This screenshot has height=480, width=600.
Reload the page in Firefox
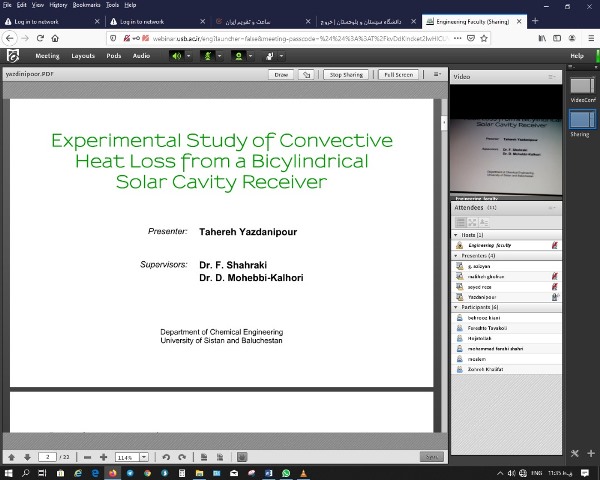tap(40, 38)
